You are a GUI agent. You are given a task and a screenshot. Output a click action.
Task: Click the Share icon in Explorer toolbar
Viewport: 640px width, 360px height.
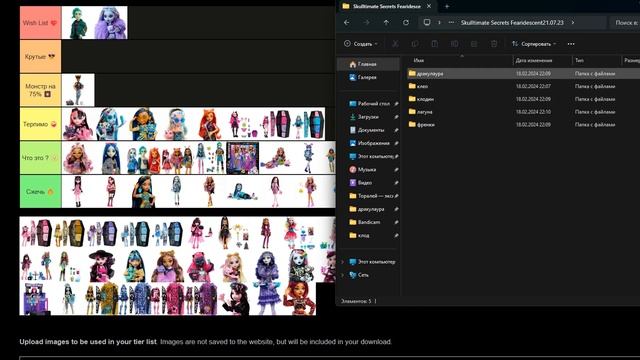point(474,44)
